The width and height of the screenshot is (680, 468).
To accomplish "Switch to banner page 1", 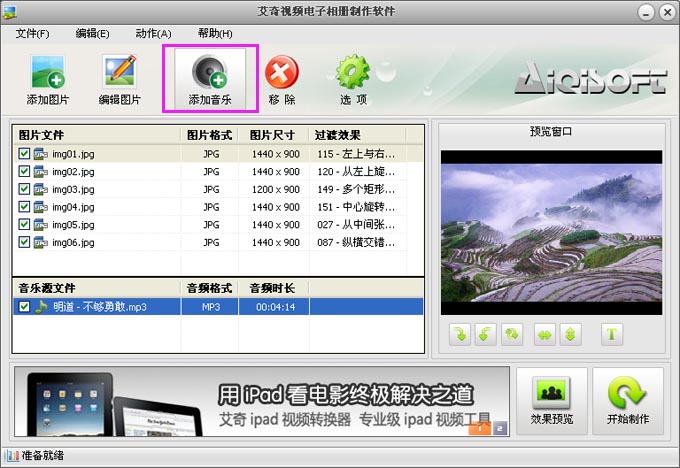I will click(480, 429).
